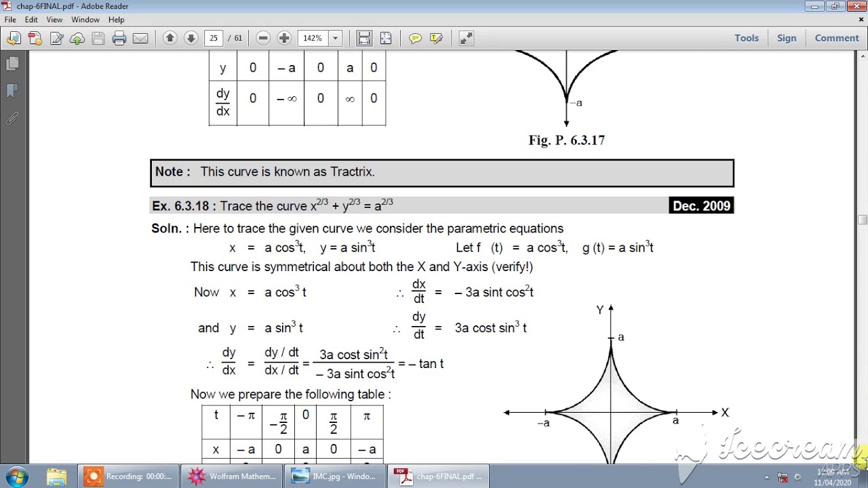Show hidden system tray icons
This screenshot has width=868, height=488.
coord(766,477)
